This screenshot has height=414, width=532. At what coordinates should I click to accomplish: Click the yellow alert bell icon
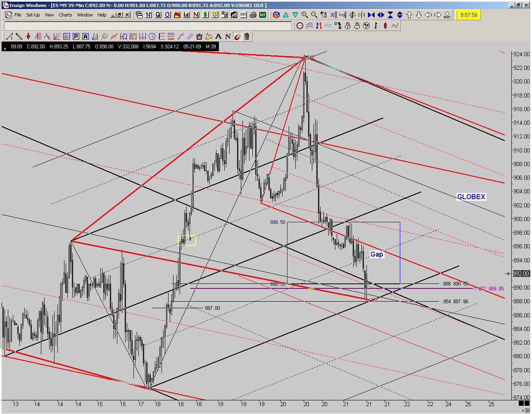pos(215,15)
